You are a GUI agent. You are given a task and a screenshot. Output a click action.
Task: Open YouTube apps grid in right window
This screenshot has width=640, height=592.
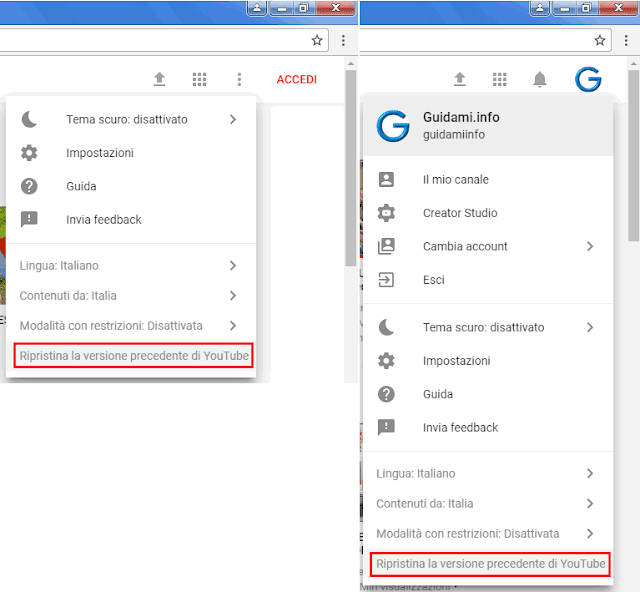click(500, 79)
